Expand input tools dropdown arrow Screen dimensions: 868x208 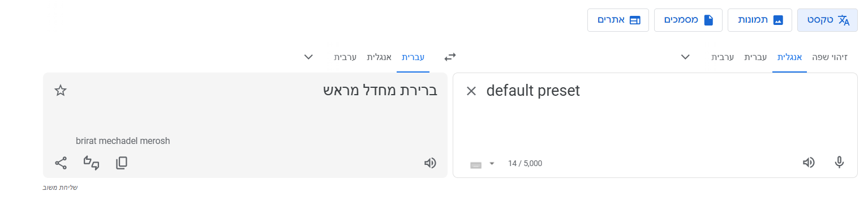coord(492,164)
